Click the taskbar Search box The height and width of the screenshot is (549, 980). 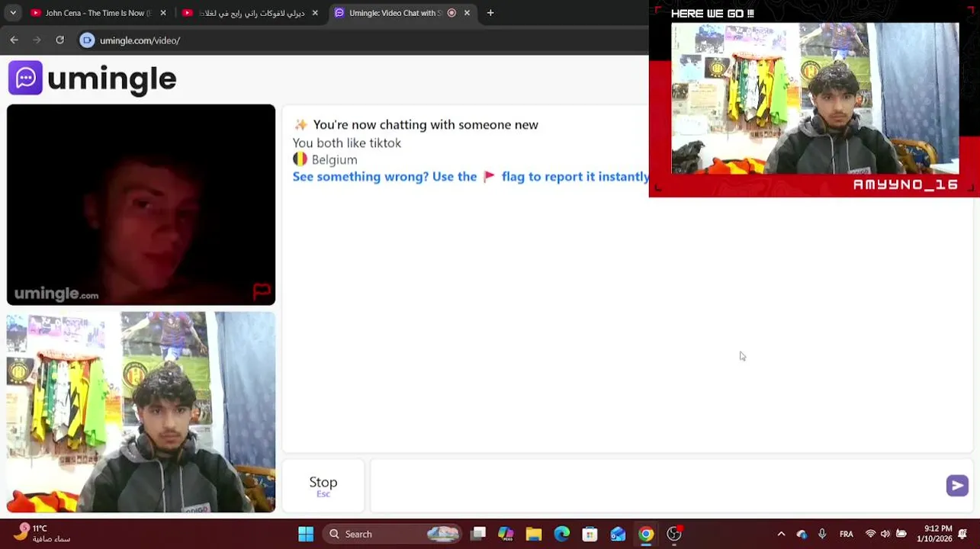[x=392, y=535]
